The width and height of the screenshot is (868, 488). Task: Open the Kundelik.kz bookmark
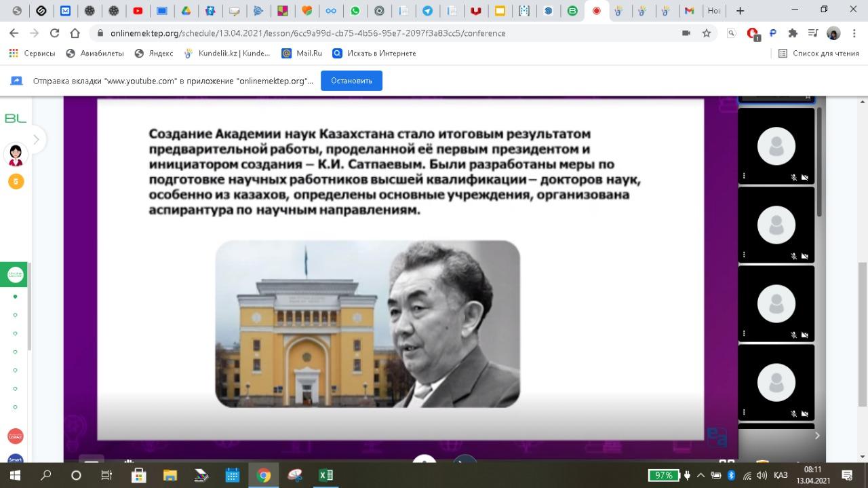[227, 53]
